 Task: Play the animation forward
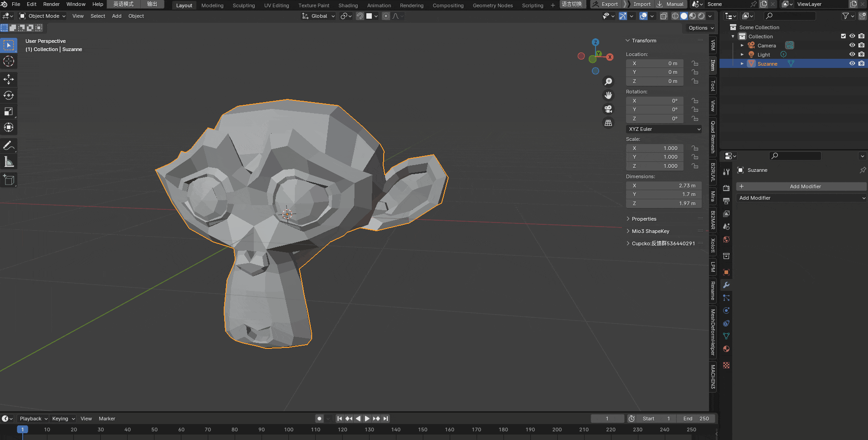tap(367, 419)
